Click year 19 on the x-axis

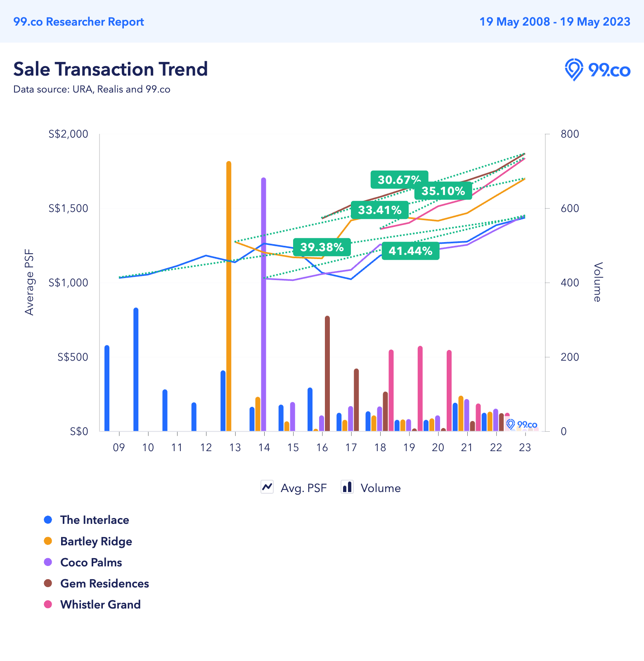409,447
